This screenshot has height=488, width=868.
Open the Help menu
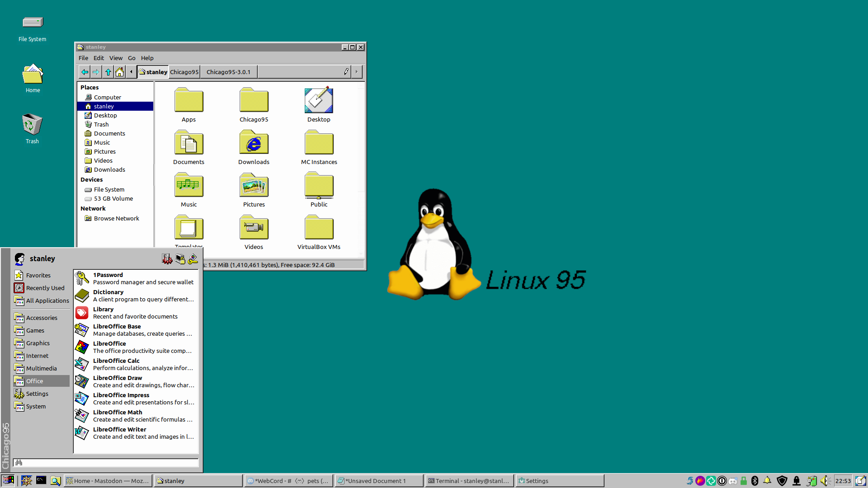tap(147, 58)
